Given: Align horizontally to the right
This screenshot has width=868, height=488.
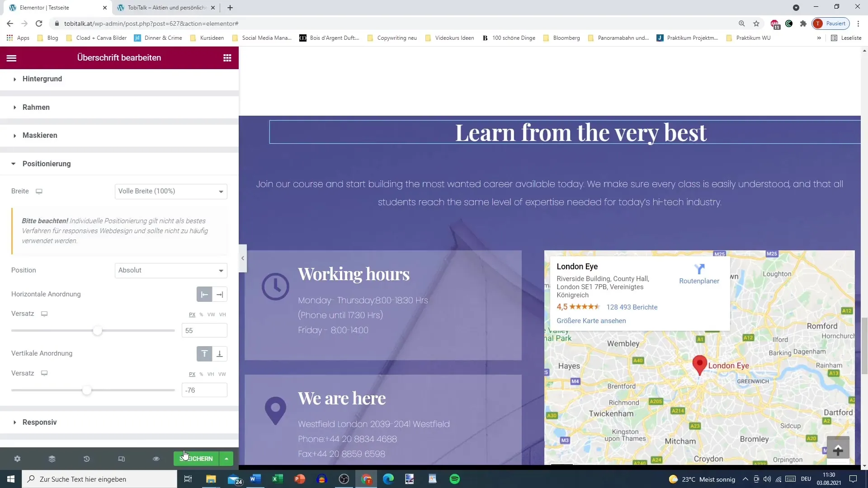Looking at the screenshot, I should (x=220, y=295).
